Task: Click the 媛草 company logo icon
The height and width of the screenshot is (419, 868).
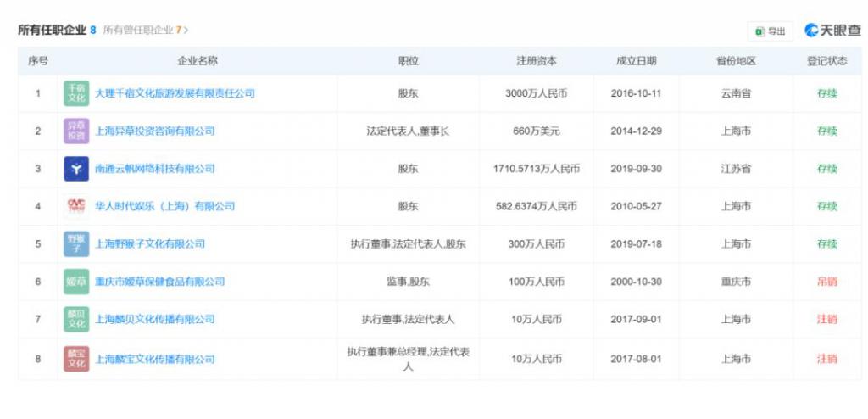Action: pos(76,282)
